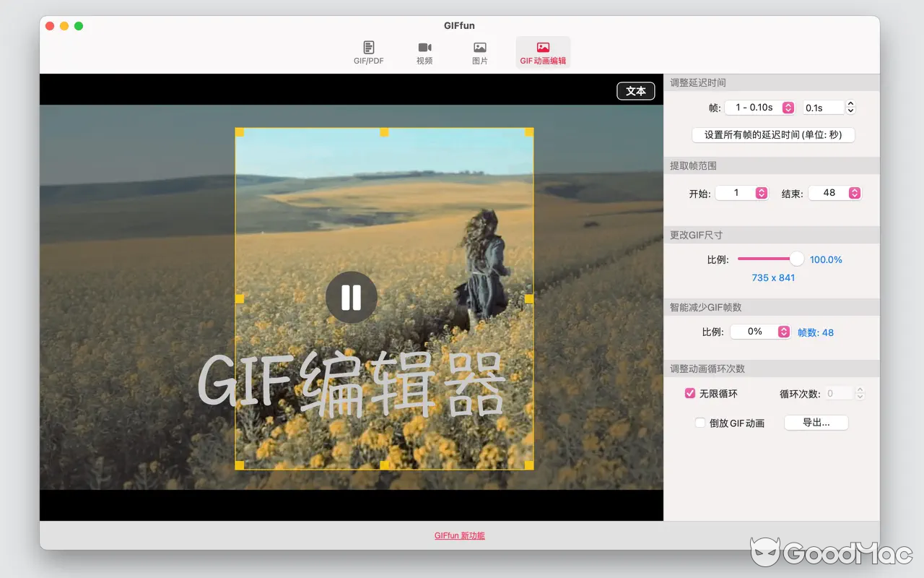Toggle off infinite looping

pyautogui.click(x=690, y=393)
